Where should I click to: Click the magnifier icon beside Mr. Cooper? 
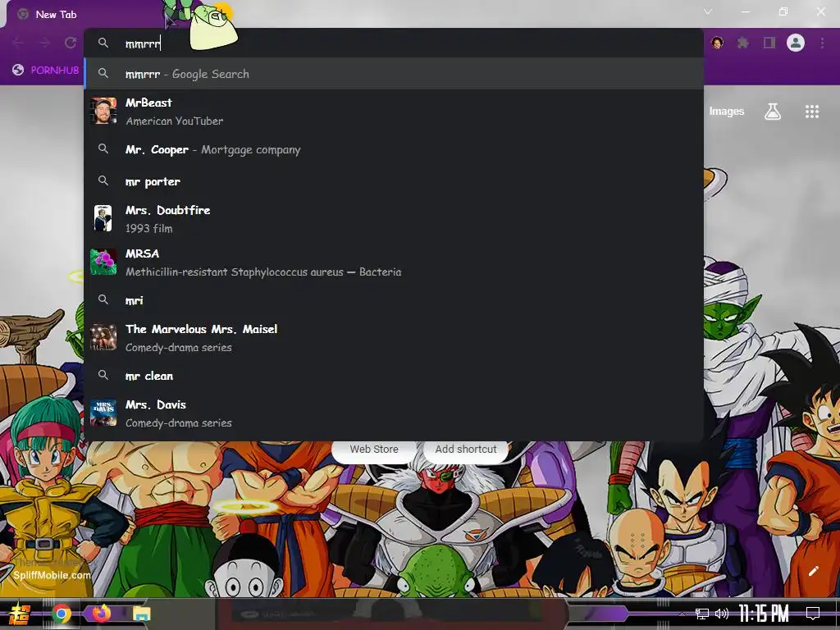103,149
